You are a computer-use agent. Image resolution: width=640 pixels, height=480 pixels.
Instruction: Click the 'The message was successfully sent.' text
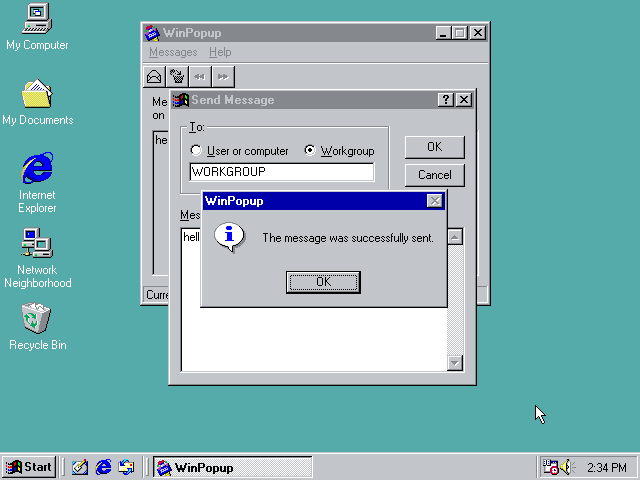348,238
